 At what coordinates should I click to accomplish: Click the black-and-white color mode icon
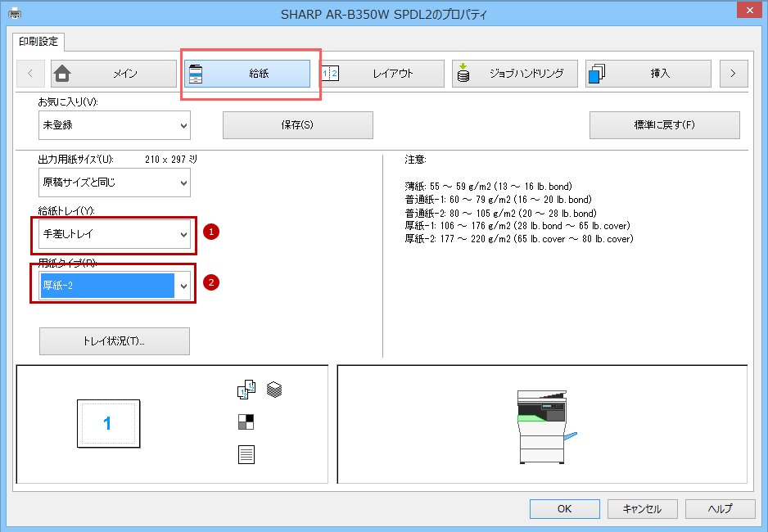(246, 422)
